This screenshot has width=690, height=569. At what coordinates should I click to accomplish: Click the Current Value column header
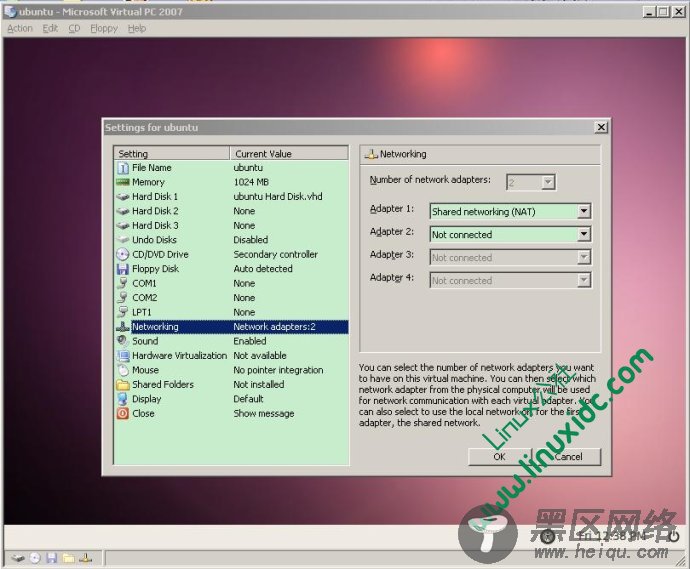(289, 154)
